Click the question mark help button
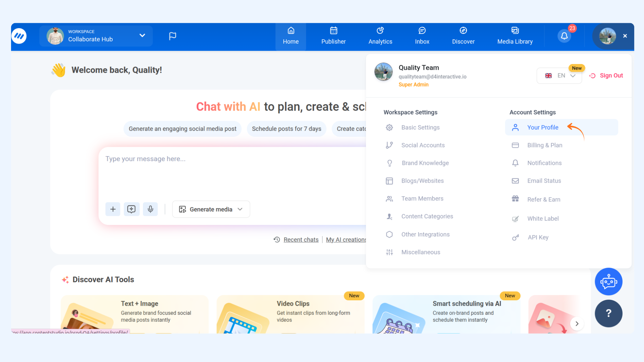 (x=608, y=313)
